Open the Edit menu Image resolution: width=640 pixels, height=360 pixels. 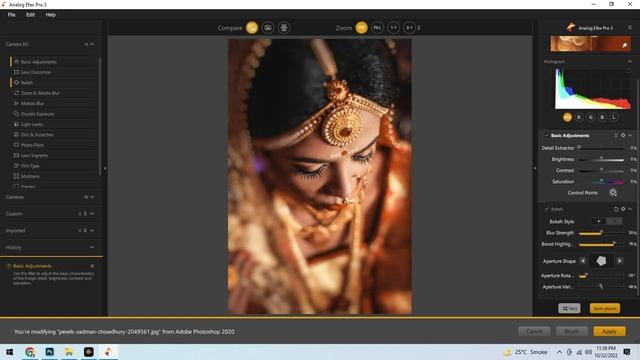tap(31, 15)
